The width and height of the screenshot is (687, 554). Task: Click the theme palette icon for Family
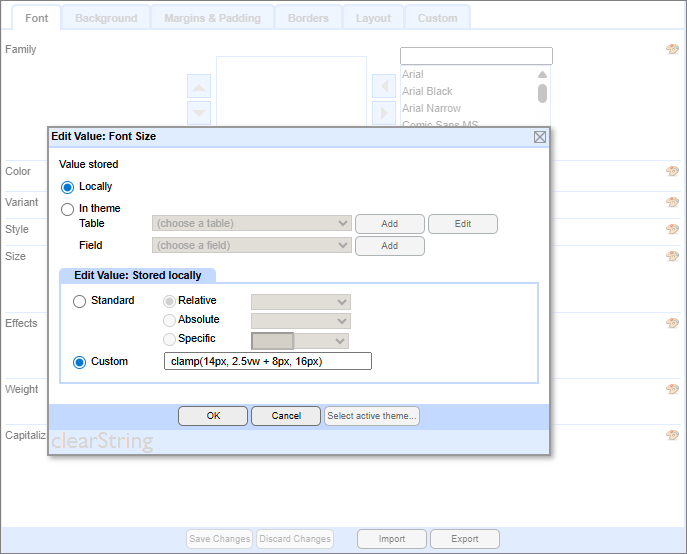(x=672, y=49)
